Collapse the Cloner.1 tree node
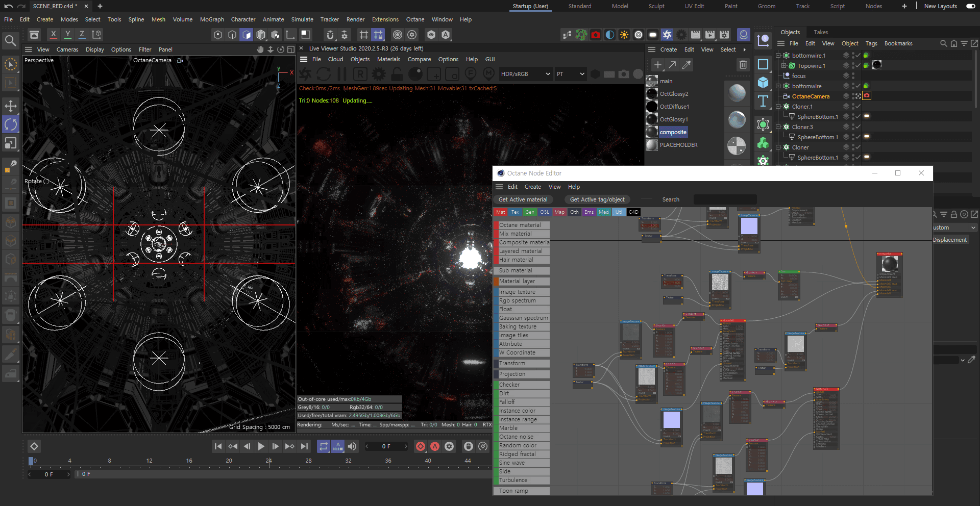Image resolution: width=980 pixels, height=506 pixels. tap(778, 107)
